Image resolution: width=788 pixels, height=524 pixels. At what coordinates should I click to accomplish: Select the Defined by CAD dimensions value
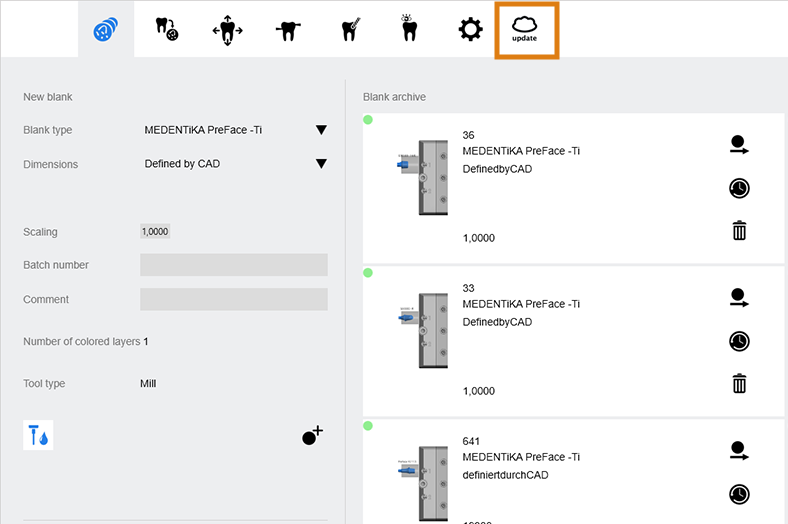pos(182,164)
